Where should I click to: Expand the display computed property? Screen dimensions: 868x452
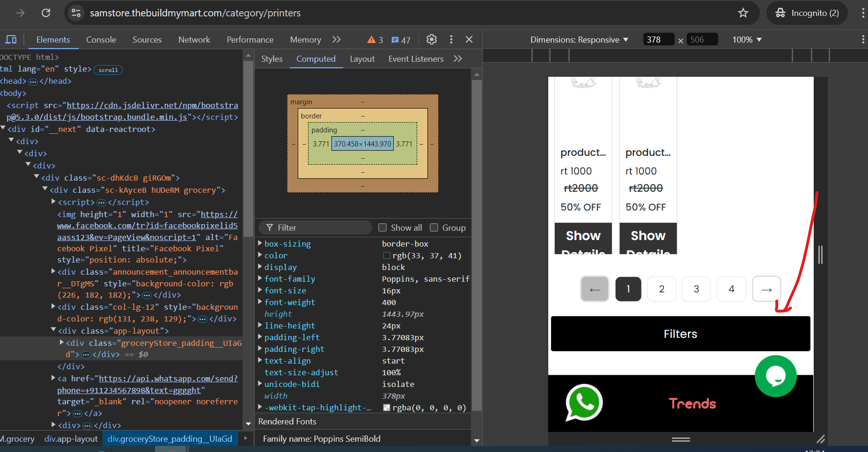click(x=260, y=267)
